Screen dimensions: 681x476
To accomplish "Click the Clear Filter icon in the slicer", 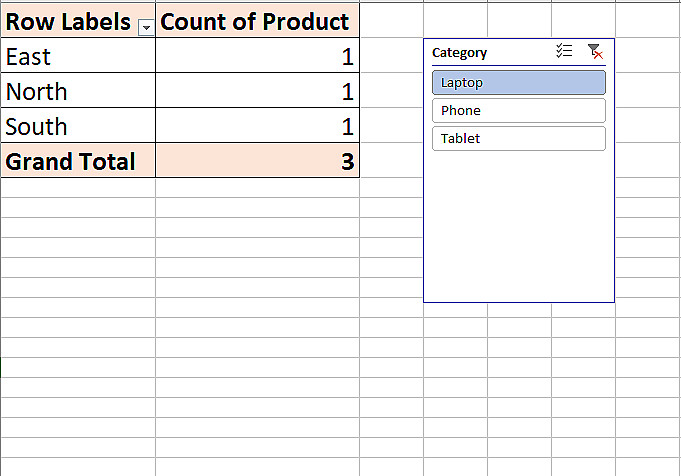I will 595,52.
